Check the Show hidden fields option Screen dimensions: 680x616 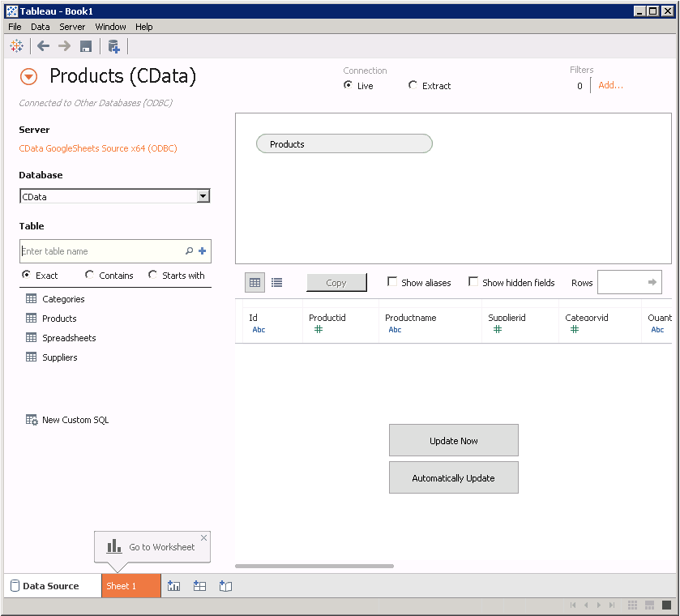click(x=474, y=282)
